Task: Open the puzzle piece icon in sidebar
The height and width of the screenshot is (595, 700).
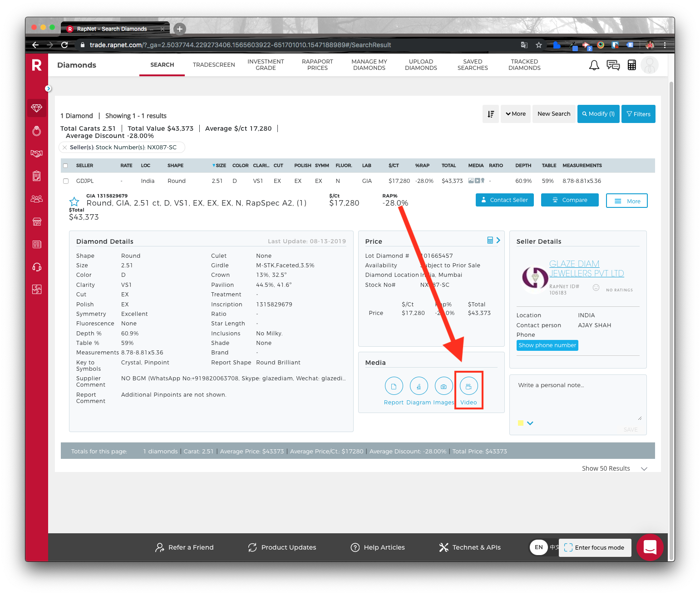Action: (37, 289)
